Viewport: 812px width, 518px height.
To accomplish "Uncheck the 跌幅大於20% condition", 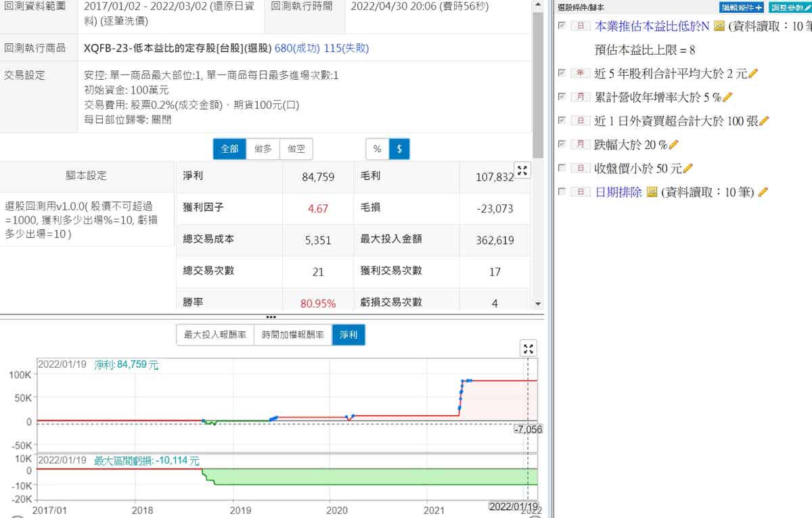I will 561,144.
